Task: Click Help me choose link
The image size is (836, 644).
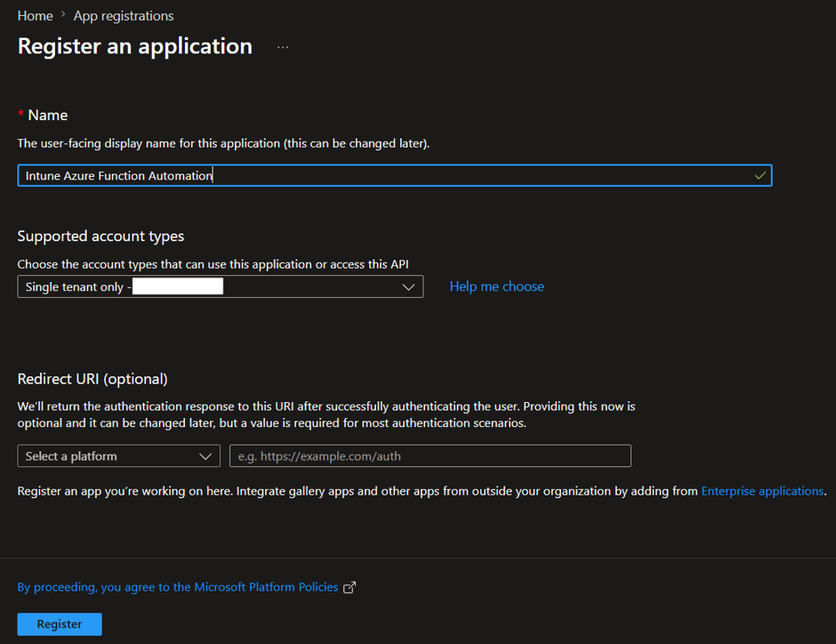Action: coord(496,286)
